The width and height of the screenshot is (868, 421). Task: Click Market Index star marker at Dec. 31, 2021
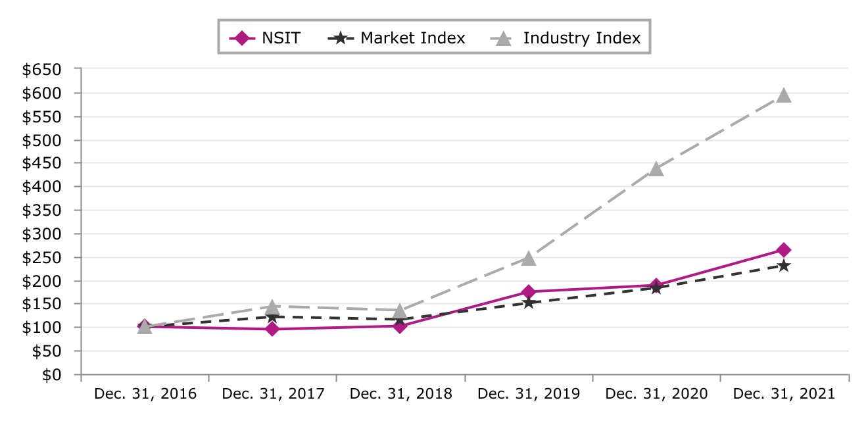pyautogui.click(x=783, y=266)
